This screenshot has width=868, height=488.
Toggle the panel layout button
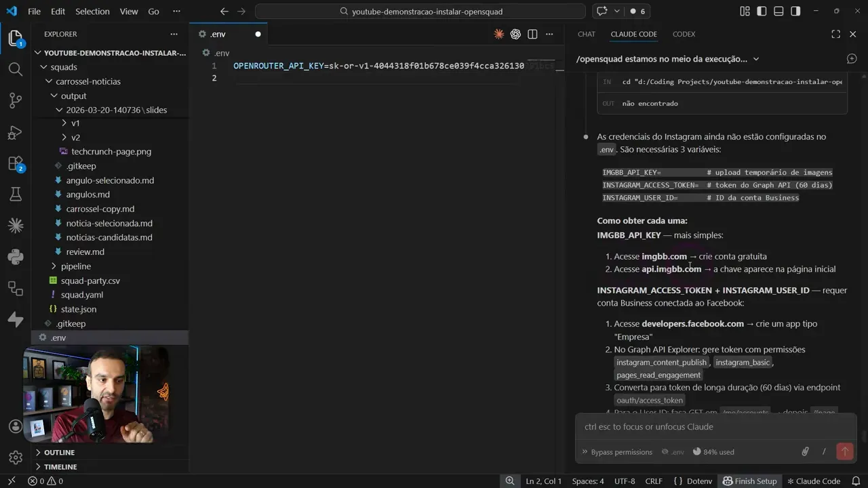779,12
